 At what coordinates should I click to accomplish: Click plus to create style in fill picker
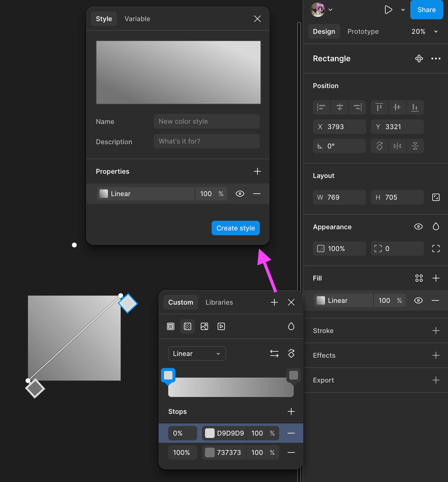(274, 302)
